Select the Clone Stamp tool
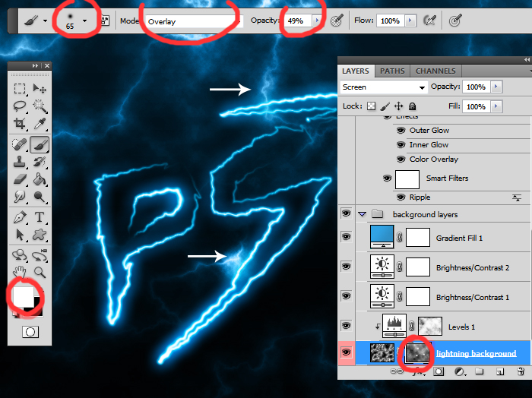532x398 pixels. click(20, 162)
